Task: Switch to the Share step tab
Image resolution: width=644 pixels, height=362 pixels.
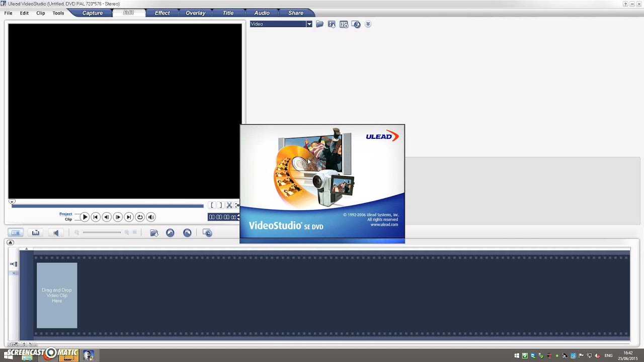Action: pos(296,13)
